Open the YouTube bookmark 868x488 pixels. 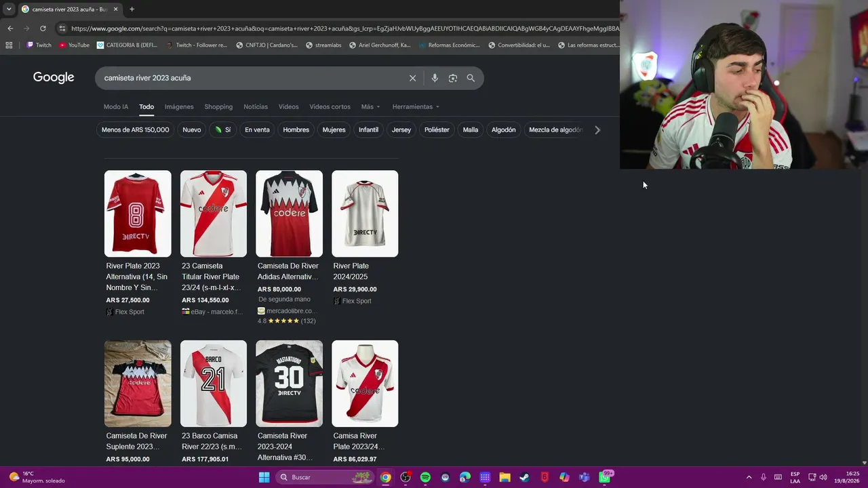click(x=74, y=45)
